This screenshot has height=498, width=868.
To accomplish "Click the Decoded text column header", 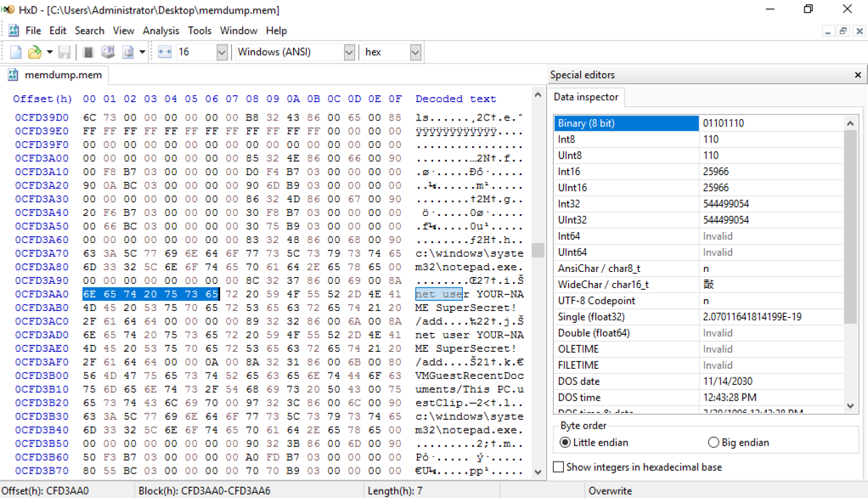I will click(x=455, y=99).
